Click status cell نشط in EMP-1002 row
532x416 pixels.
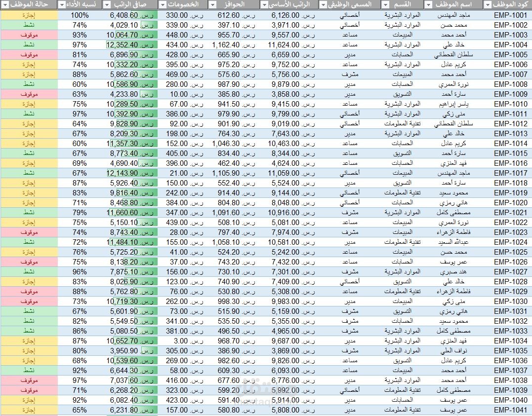pyautogui.click(x=29, y=25)
